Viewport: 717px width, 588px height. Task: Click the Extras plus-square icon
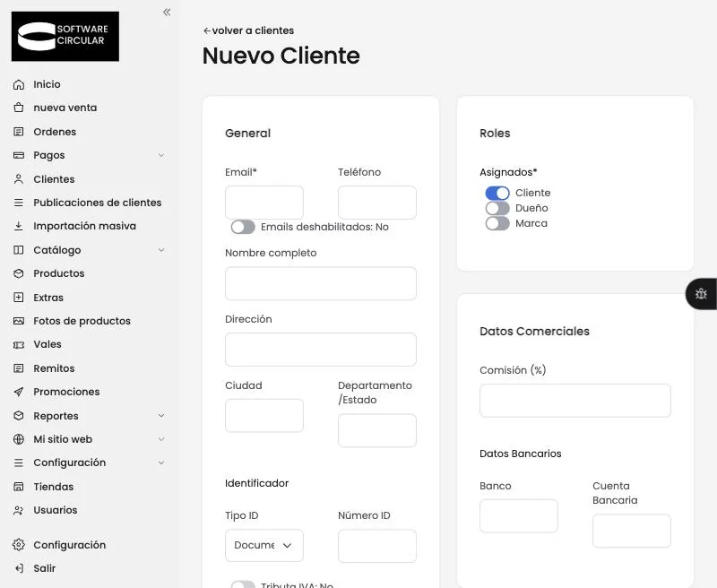coord(19,298)
